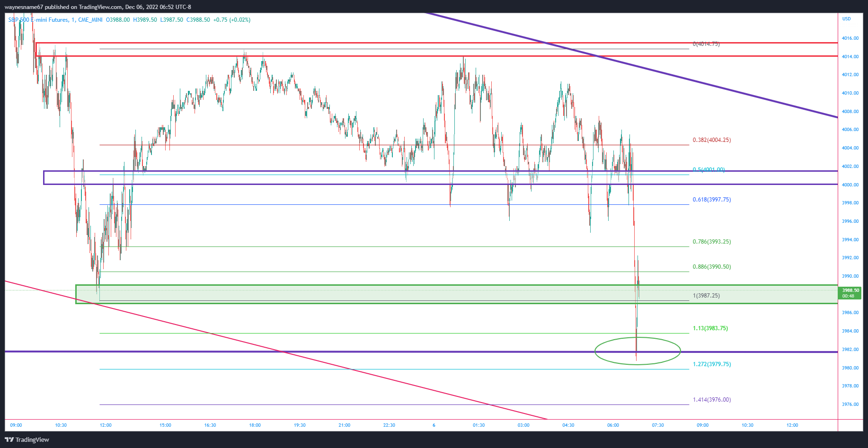
Task: Click the 0.786(3993.25) Fibonacci level label
Action: 711,242
